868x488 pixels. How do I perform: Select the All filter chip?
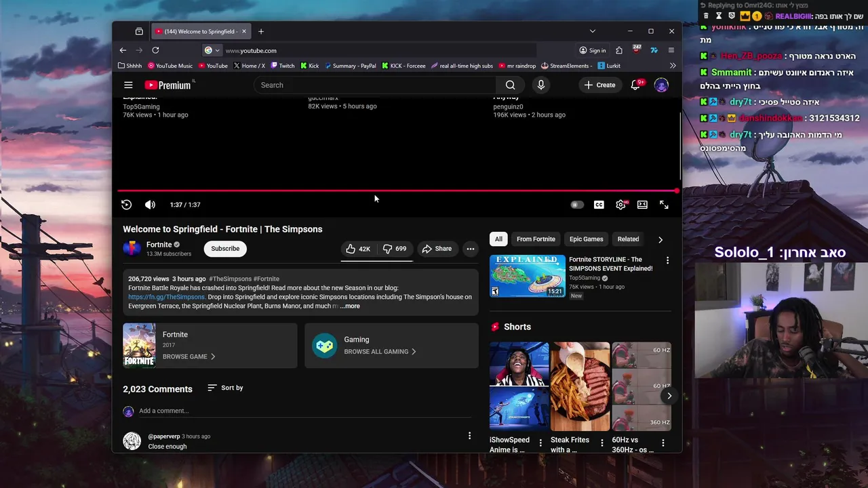point(498,239)
